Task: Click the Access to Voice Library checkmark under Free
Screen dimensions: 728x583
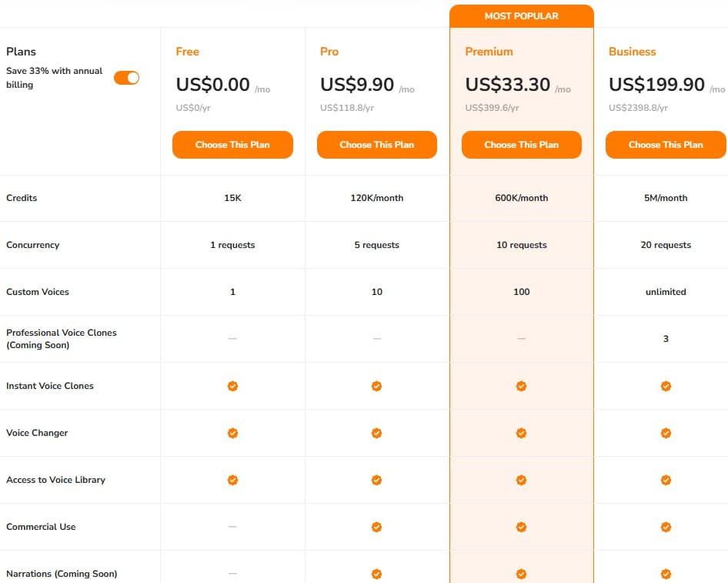Action: point(232,480)
